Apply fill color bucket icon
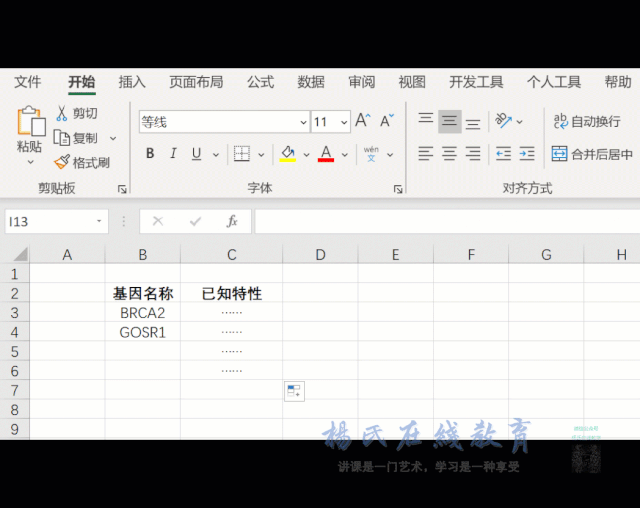The image size is (640, 508). (288, 154)
